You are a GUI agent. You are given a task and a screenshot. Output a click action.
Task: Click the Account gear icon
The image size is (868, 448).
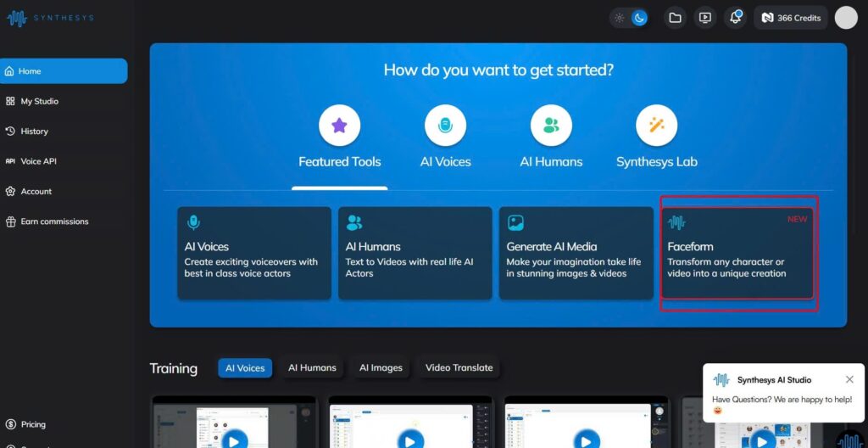pos(10,191)
